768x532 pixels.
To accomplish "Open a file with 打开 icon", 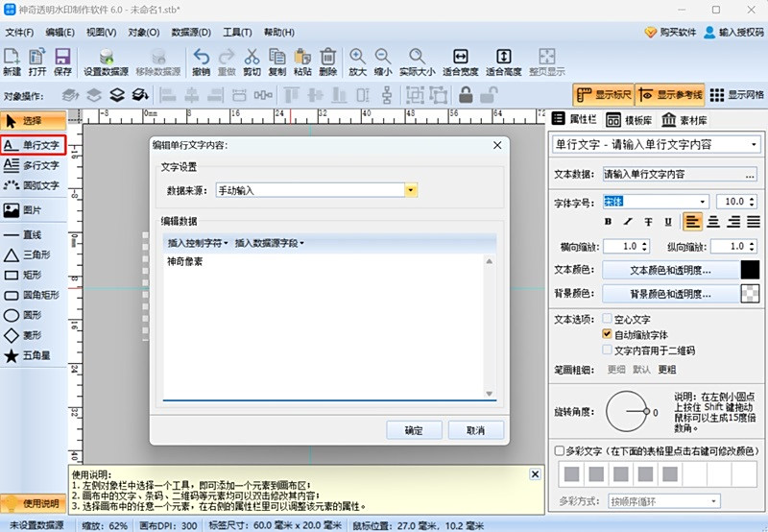I will [x=37, y=61].
